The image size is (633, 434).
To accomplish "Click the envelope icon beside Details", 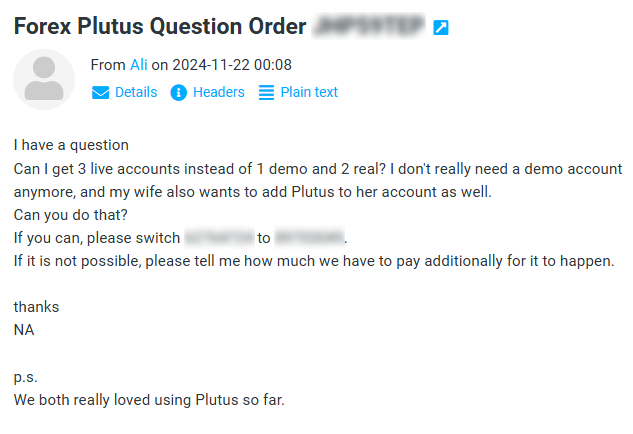I will (x=100, y=92).
